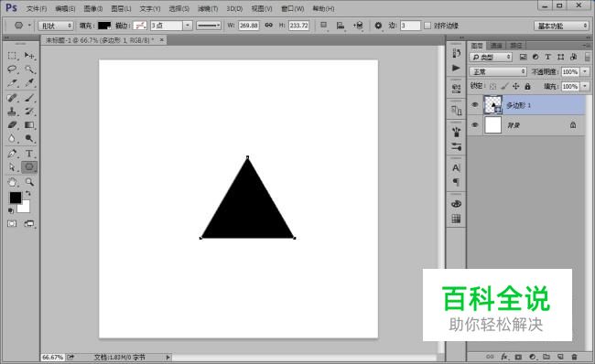This screenshot has width=595, height=364.
Task: Open the Actions panel play icon
Action: point(456,69)
